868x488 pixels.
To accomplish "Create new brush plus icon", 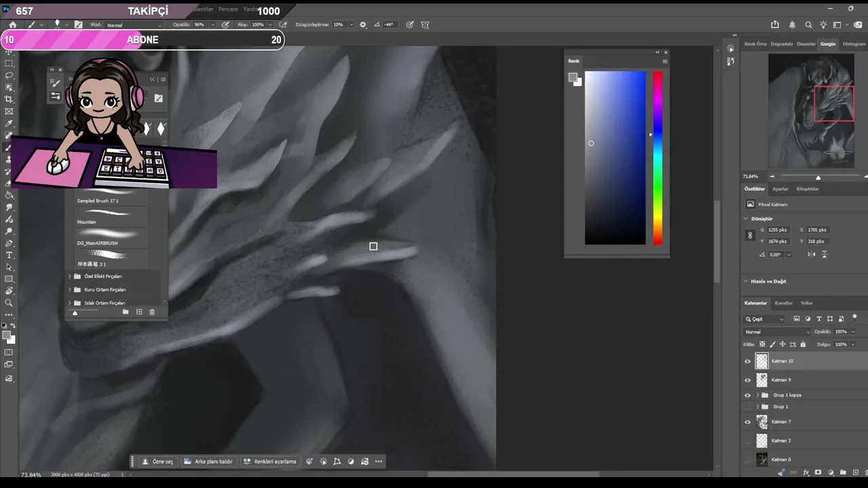I will click(x=139, y=312).
